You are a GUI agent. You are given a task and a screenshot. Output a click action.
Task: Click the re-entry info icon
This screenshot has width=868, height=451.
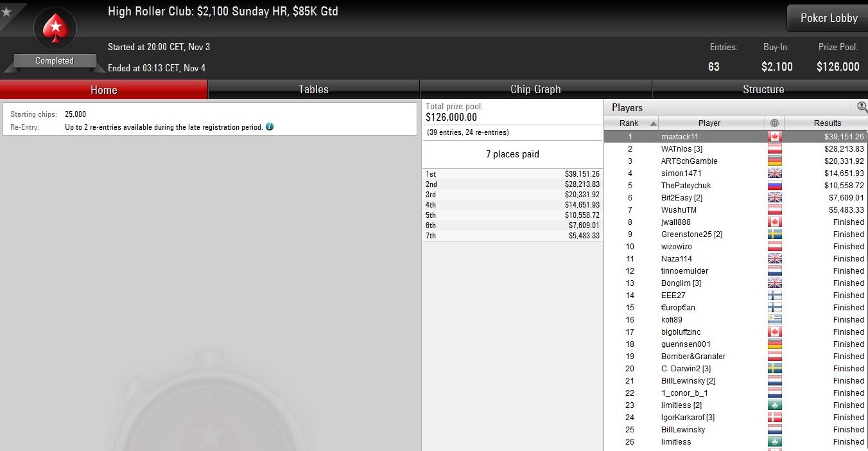(x=270, y=127)
